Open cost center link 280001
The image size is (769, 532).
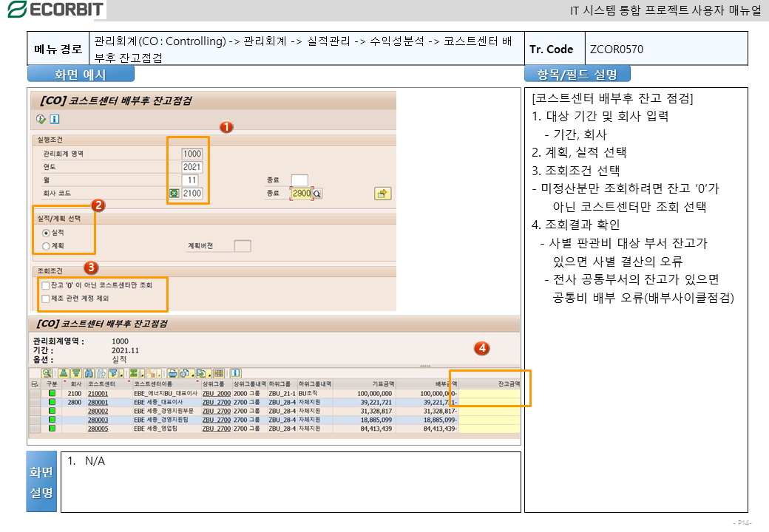[98, 402]
